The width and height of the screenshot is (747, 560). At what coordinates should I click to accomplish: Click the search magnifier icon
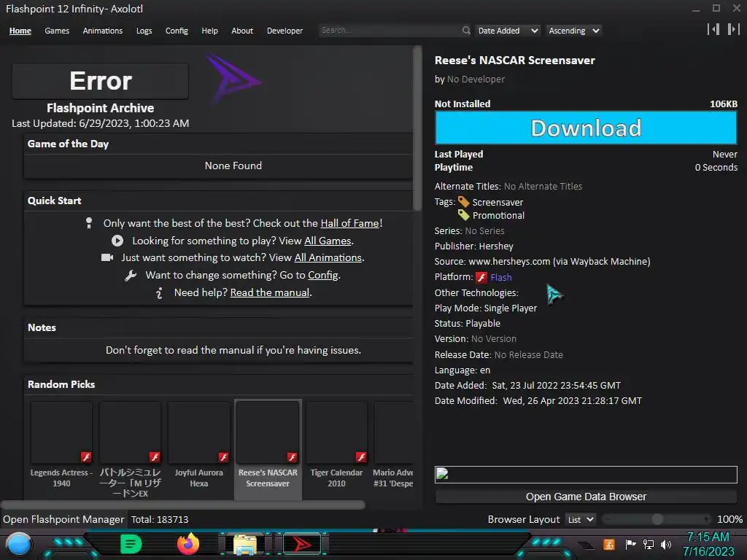tap(466, 31)
